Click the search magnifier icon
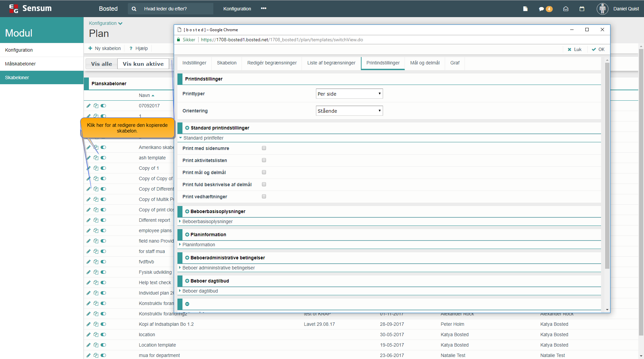The width and height of the screenshot is (644, 359). pos(134,9)
